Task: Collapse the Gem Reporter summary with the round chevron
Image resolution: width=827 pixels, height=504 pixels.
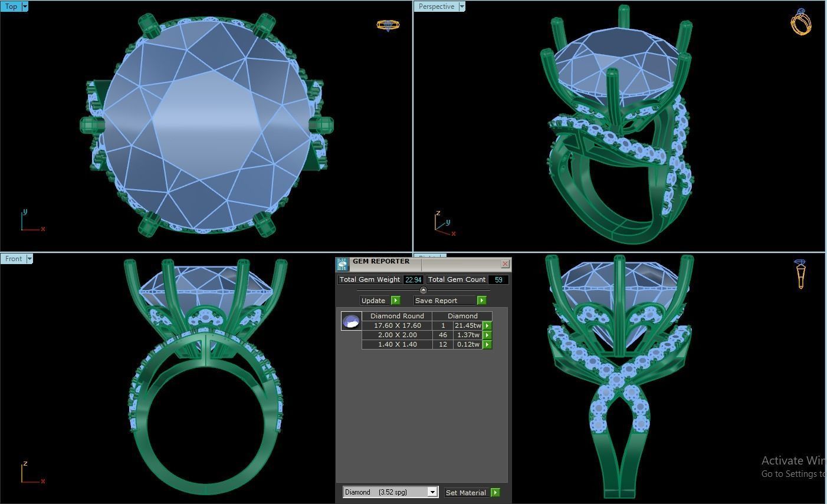Action: tap(423, 291)
